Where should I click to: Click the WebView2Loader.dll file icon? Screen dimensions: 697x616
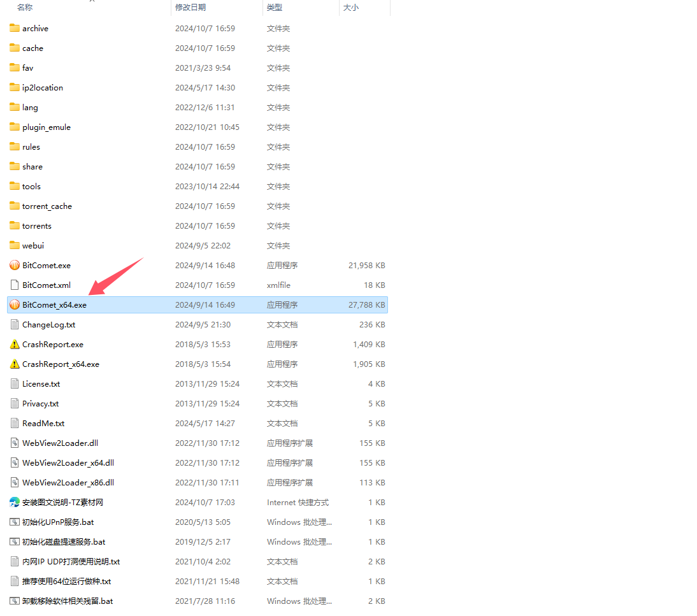[15, 443]
